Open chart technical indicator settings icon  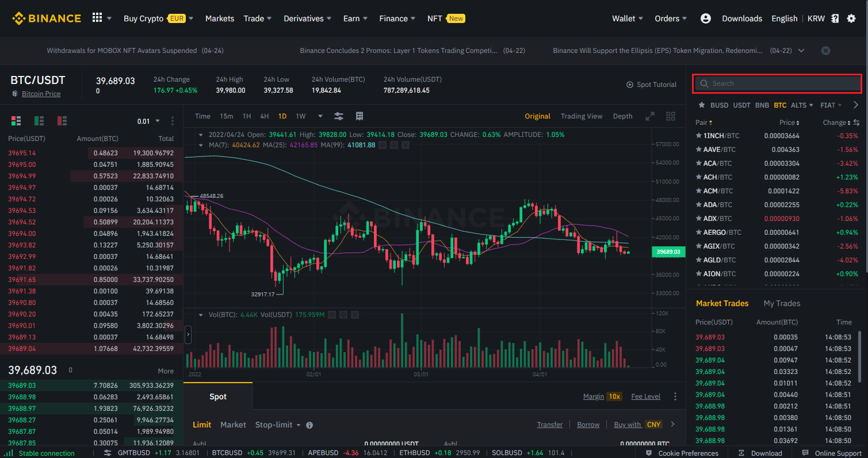(339, 116)
